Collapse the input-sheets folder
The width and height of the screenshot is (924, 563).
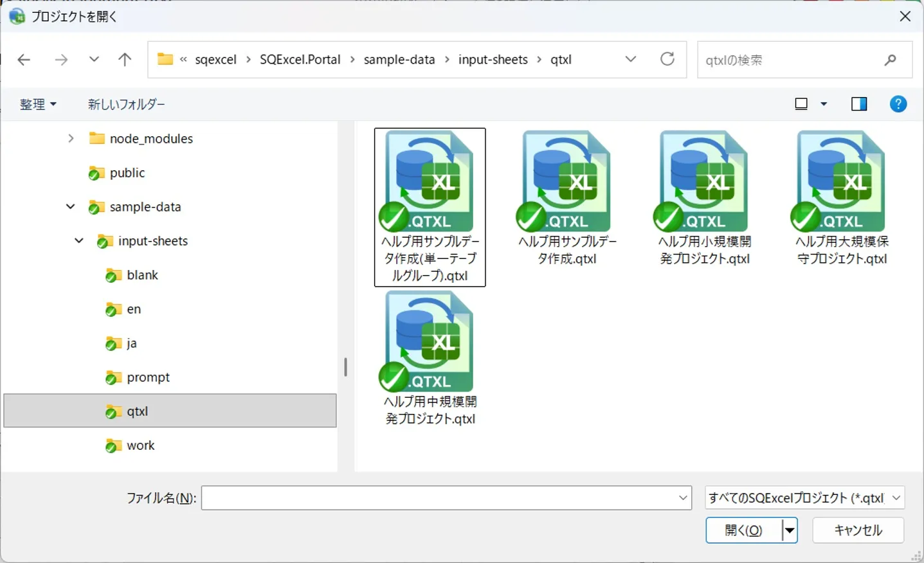pyautogui.click(x=79, y=240)
